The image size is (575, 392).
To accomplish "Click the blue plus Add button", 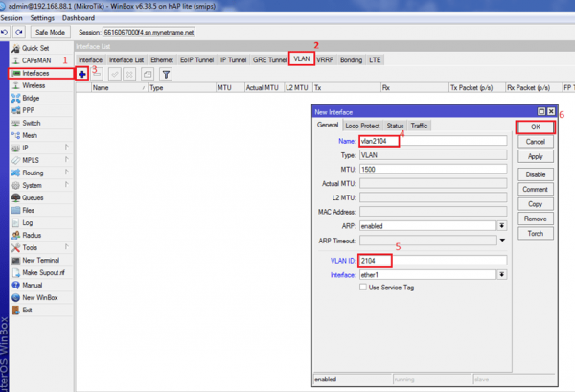I will [x=82, y=75].
